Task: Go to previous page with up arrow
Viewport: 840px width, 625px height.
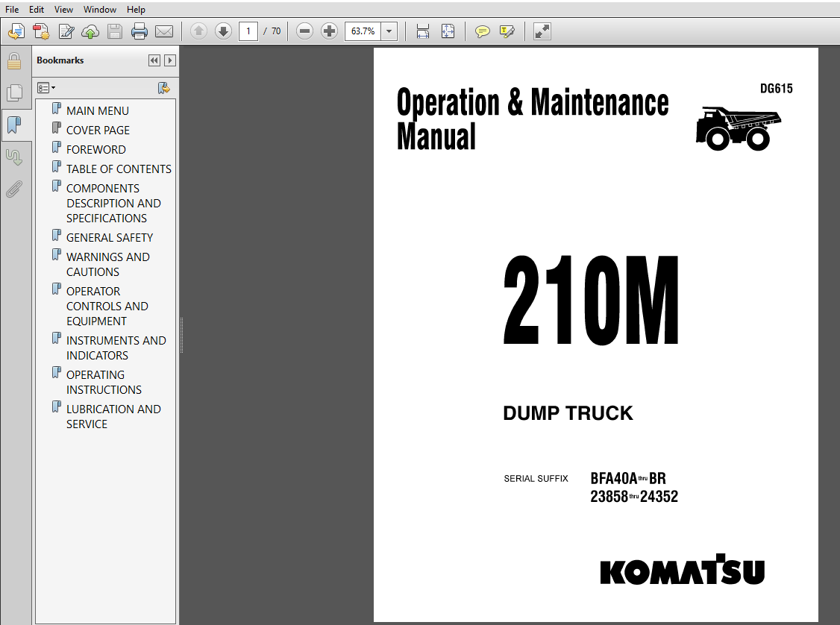Action: (198, 31)
